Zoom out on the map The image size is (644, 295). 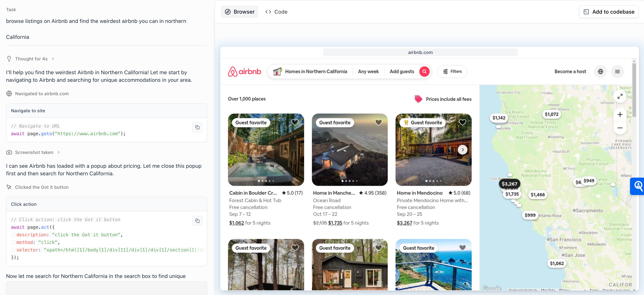620,128
